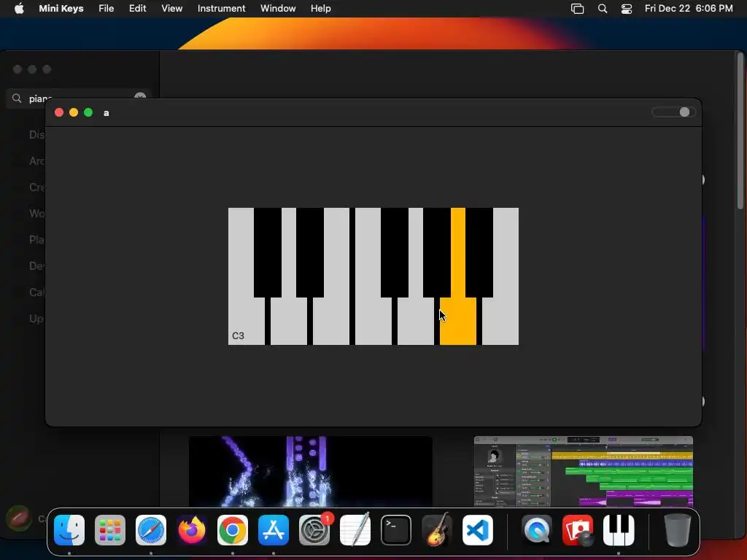Open the View menu
The width and height of the screenshot is (747, 560).
[x=172, y=9]
